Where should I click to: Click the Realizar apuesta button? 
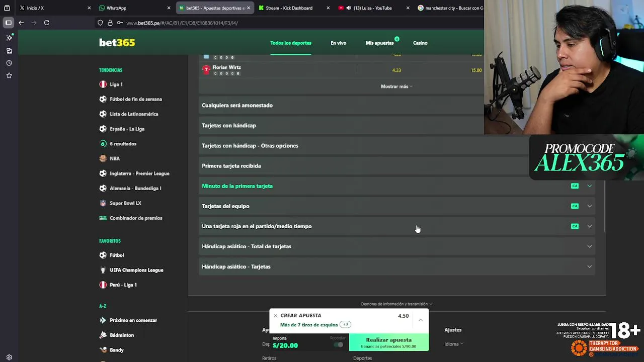389,342
